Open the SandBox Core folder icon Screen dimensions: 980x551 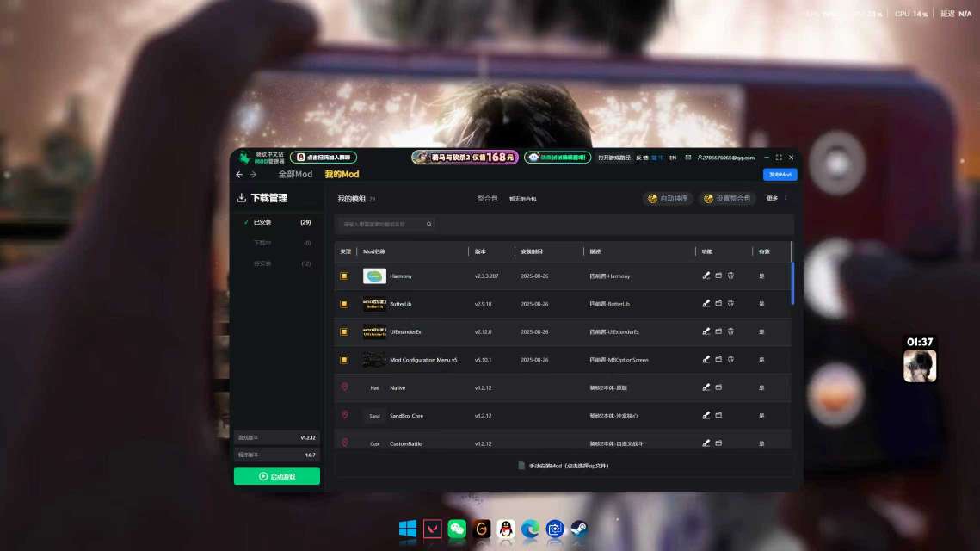click(x=718, y=415)
